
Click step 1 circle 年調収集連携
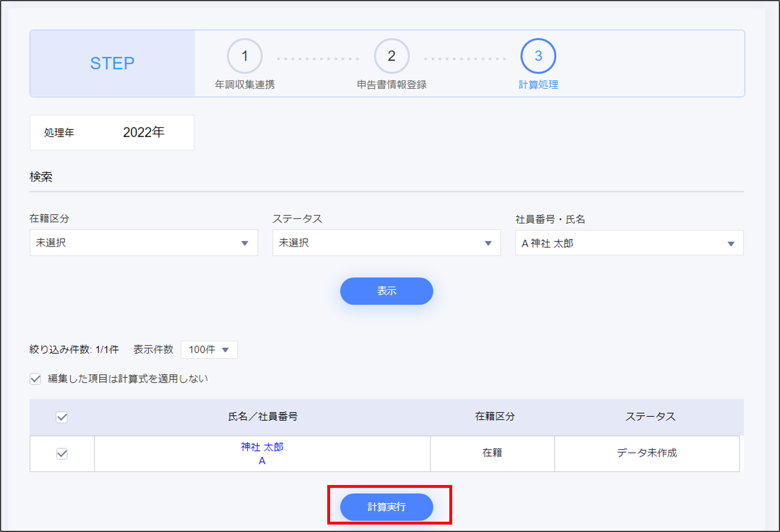tap(244, 56)
